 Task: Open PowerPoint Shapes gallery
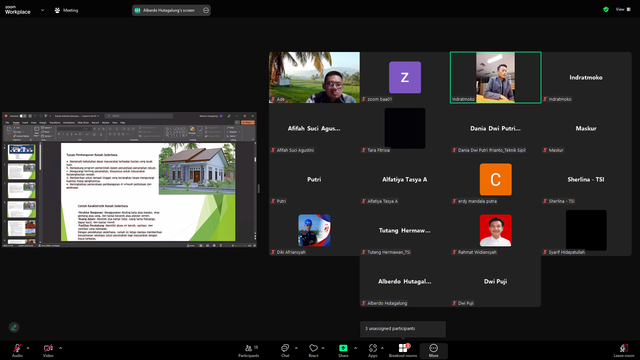click(x=176, y=131)
